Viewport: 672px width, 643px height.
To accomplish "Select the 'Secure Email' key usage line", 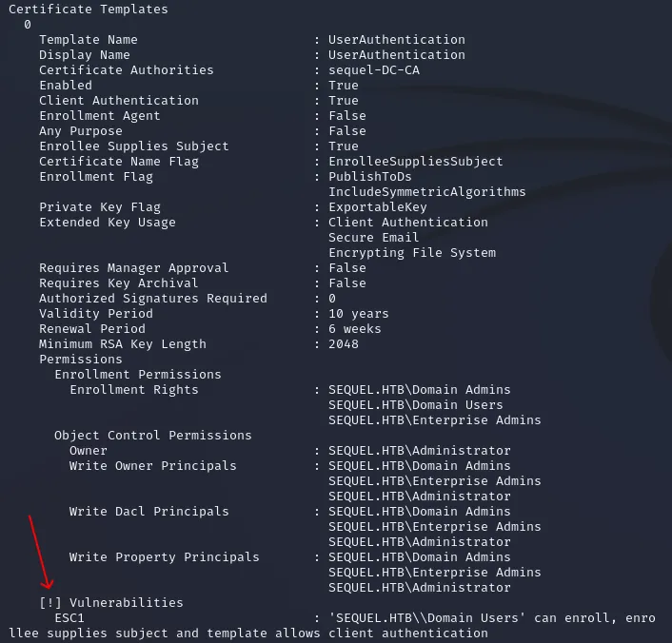I will tap(374, 238).
